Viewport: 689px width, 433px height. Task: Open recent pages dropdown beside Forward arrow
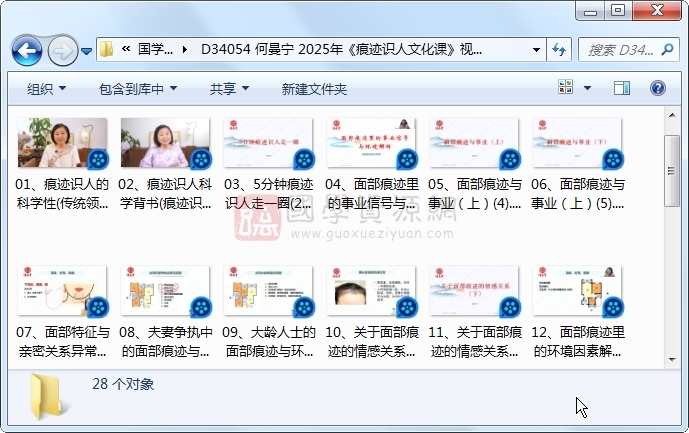click(x=87, y=51)
